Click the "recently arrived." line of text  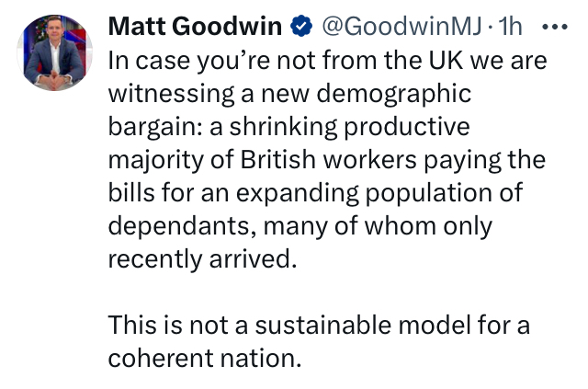click(203, 259)
